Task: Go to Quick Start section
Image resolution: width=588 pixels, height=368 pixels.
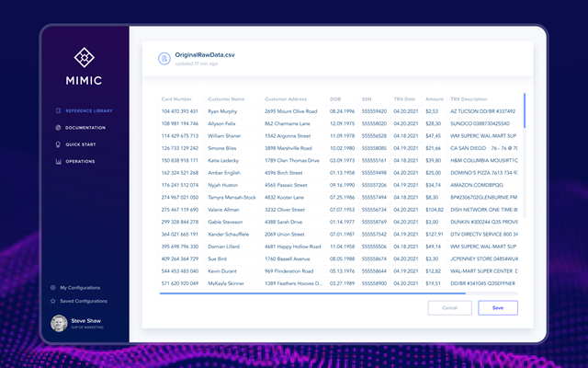Action: tap(81, 144)
